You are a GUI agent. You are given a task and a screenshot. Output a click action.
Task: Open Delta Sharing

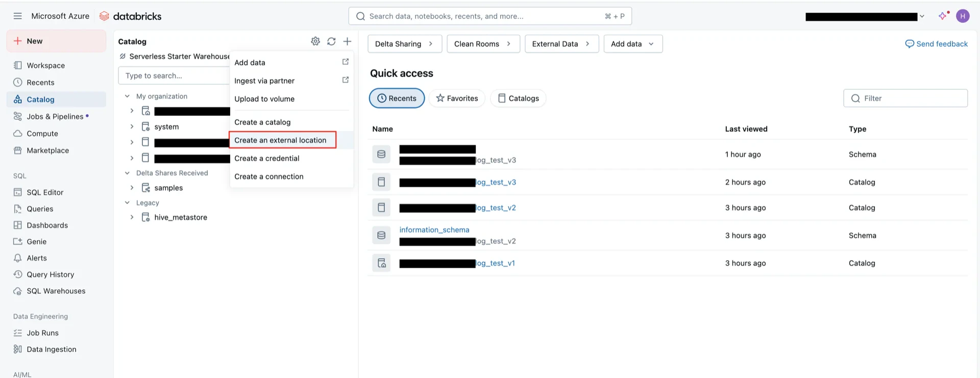pyautogui.click(x=404, y=44)
